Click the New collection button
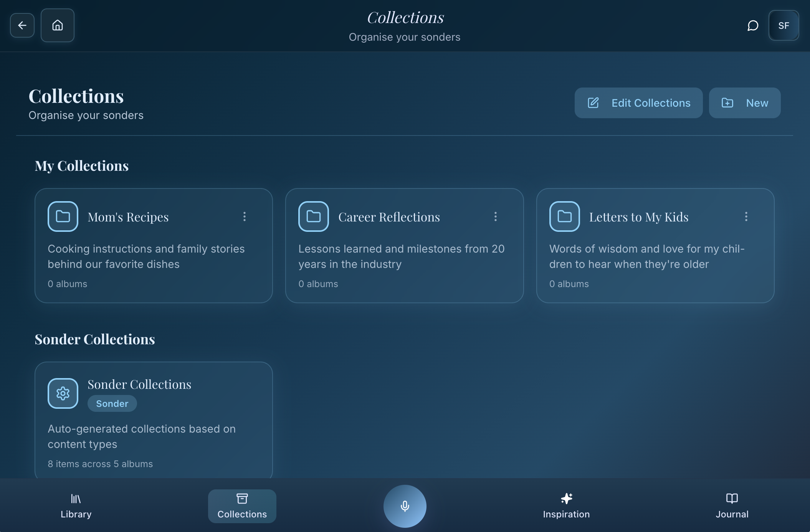This screenshot has width=810, height=532. pyautogui.click(x=744, y=103)
